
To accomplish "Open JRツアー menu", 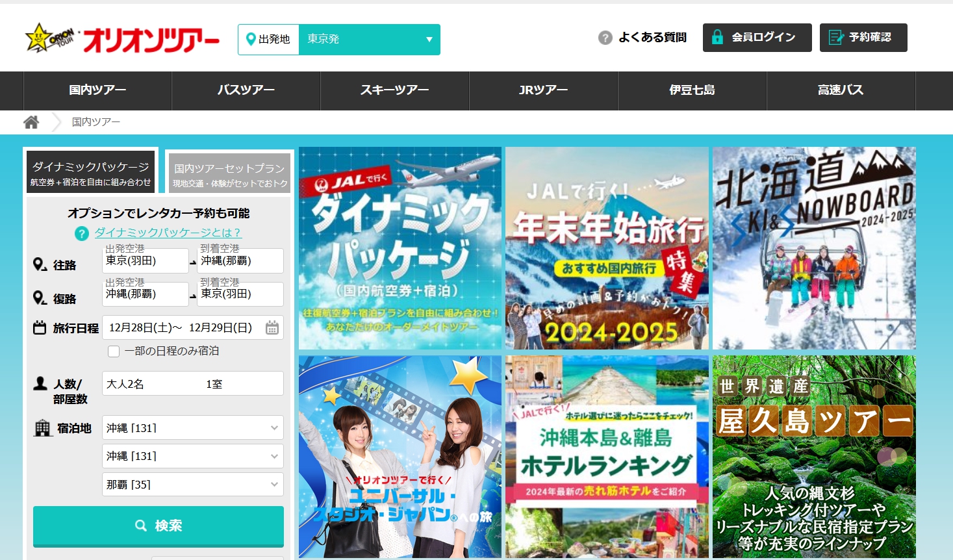I will (544, 90).
